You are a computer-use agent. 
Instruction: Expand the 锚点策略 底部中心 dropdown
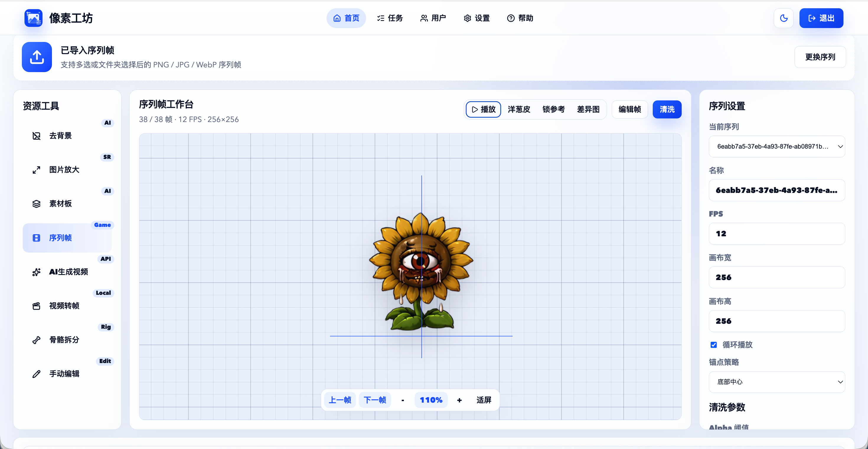point(777,382)
